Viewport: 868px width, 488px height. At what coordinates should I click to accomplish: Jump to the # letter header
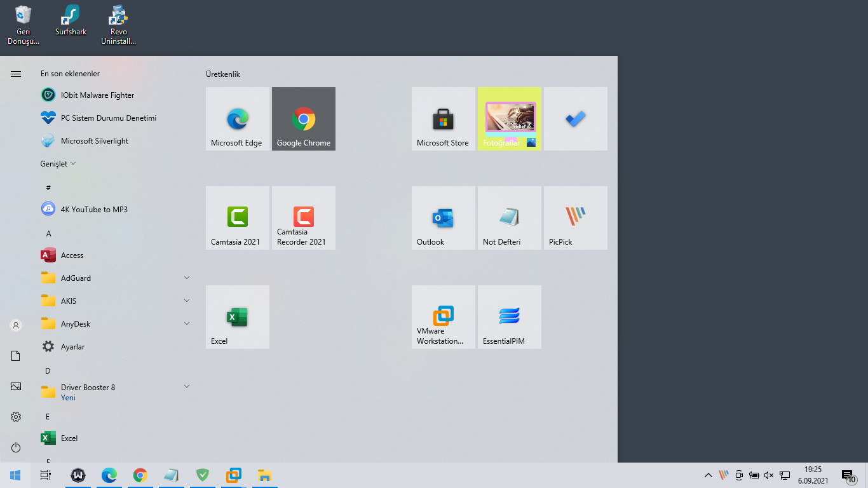pyautogui.click(x=48, y=187)
